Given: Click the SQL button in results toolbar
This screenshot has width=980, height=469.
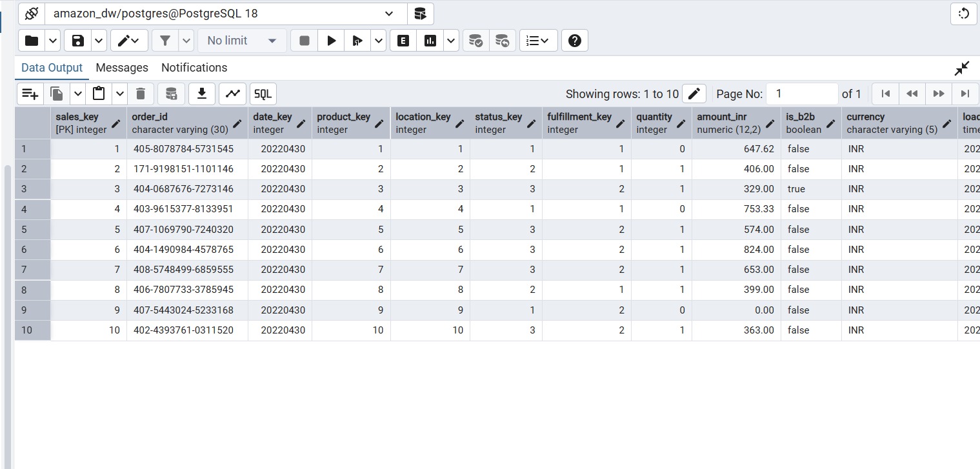Looking at the screenshot, I should click(x=263, y=94).
